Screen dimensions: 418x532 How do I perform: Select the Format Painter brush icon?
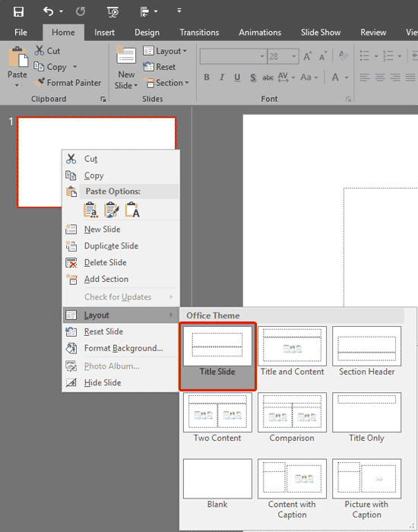[x=40, y=82]
